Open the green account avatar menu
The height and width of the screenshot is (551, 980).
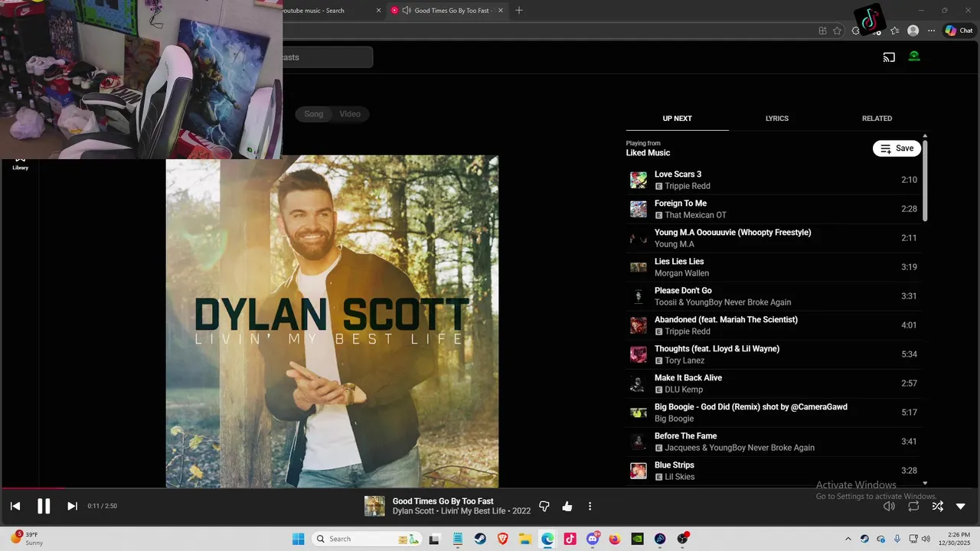coord(914,57)
